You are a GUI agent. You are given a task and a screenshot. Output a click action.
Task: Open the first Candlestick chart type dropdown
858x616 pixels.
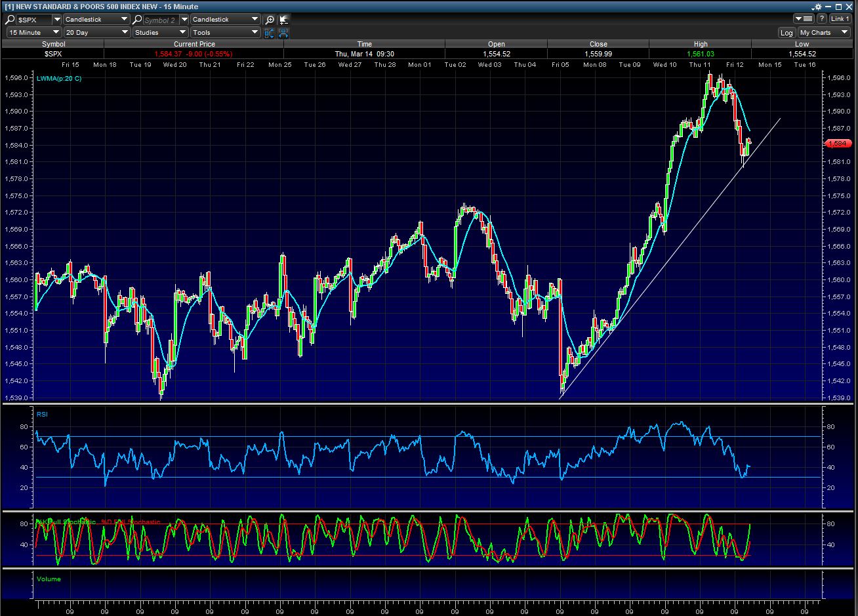pos(96,20)
